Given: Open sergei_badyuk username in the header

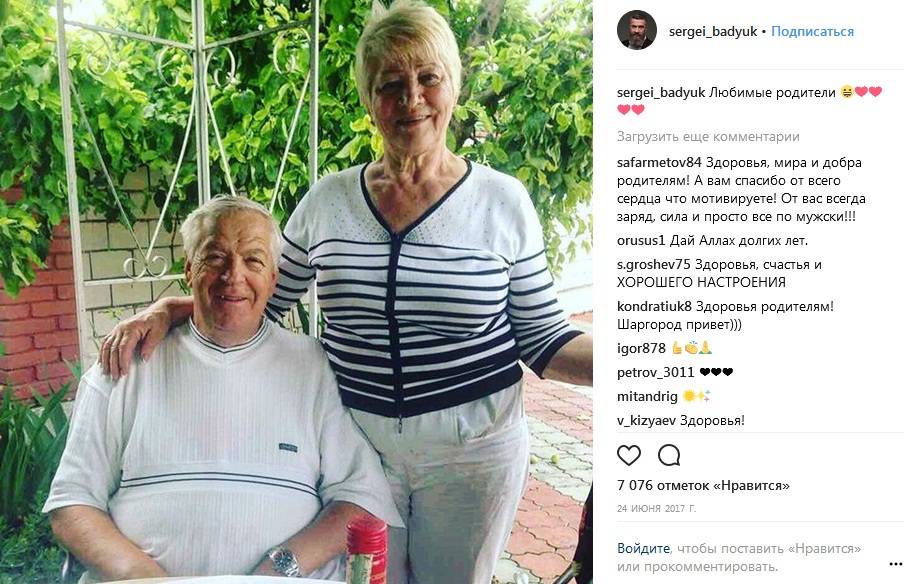Looking at the screenshot, I should (x=713, y=31).
